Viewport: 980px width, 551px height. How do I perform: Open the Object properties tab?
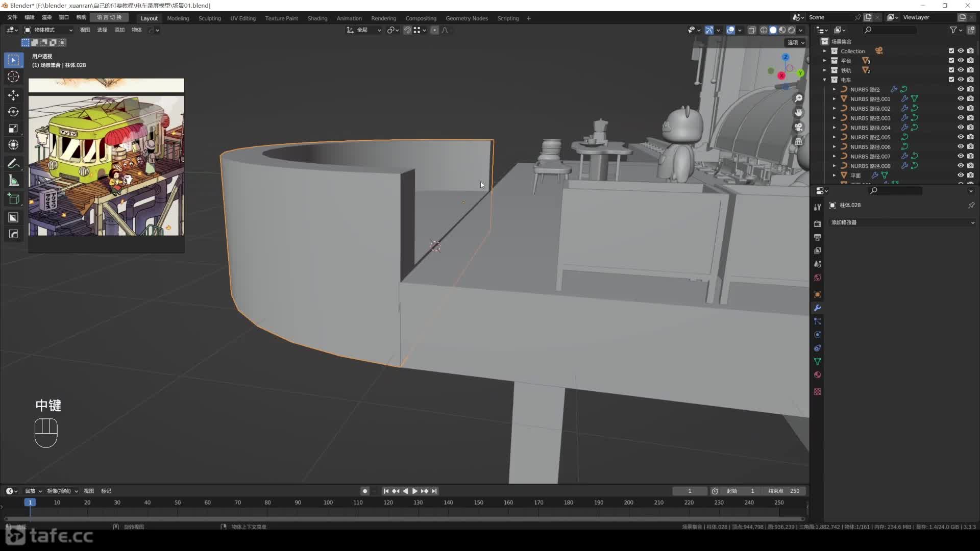tap(817, 294)
